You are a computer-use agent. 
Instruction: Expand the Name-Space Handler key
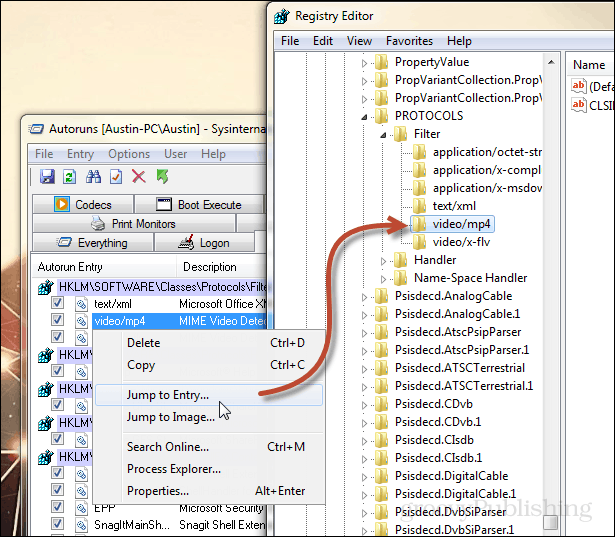[383, 279]
